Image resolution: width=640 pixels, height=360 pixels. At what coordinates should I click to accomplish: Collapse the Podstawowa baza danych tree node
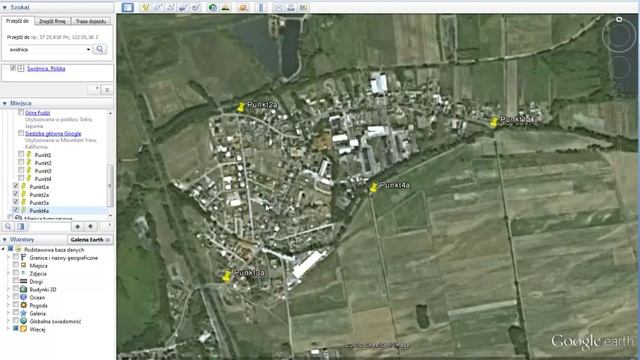click(x=3, y=249)
